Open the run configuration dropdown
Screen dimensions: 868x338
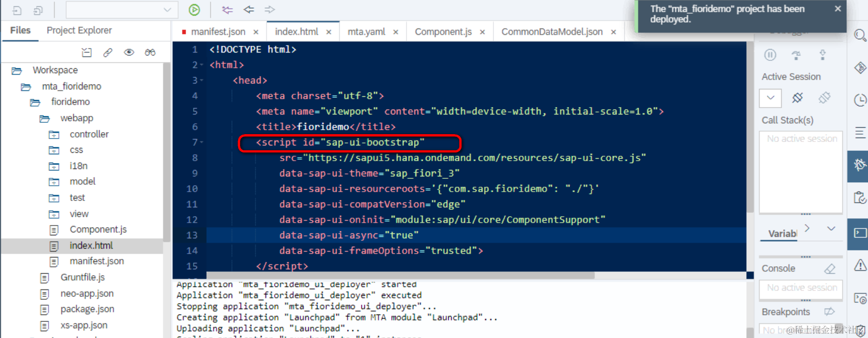[x=121, y=10]
